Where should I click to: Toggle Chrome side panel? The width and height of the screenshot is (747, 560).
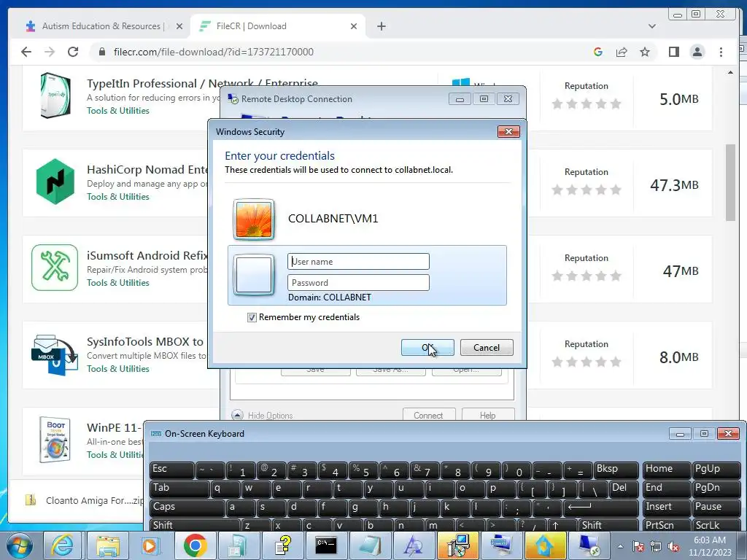673,52
